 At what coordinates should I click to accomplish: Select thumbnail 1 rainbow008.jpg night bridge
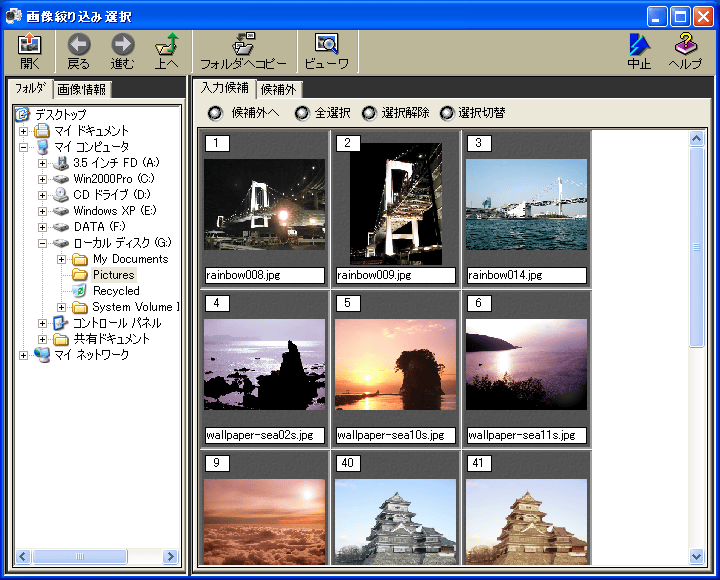[264, 204]
